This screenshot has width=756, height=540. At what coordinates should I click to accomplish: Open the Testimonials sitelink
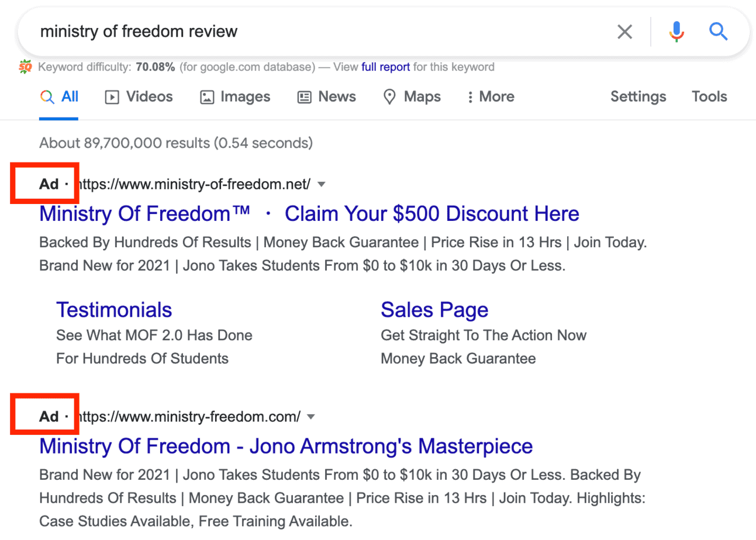click(x=114, y=310)
